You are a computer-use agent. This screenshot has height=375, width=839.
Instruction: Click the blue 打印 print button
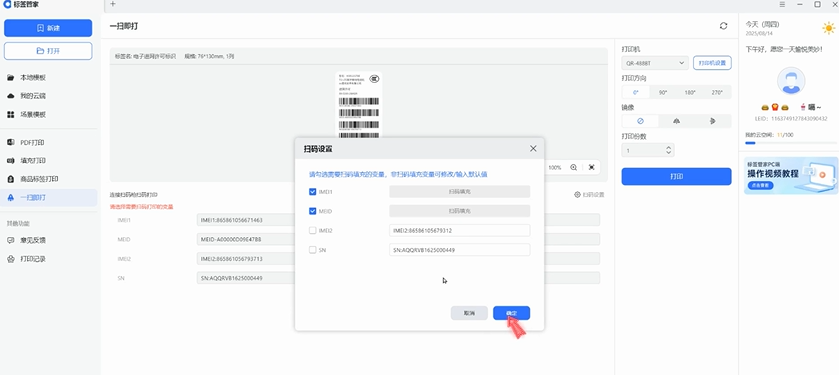[x=676, y=177]
